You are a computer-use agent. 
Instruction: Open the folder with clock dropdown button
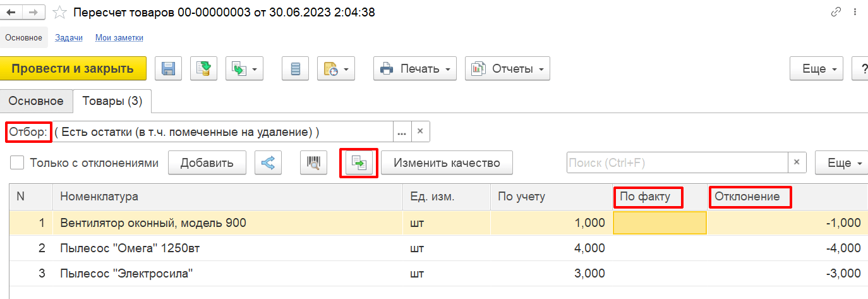[x=336, y=69]
